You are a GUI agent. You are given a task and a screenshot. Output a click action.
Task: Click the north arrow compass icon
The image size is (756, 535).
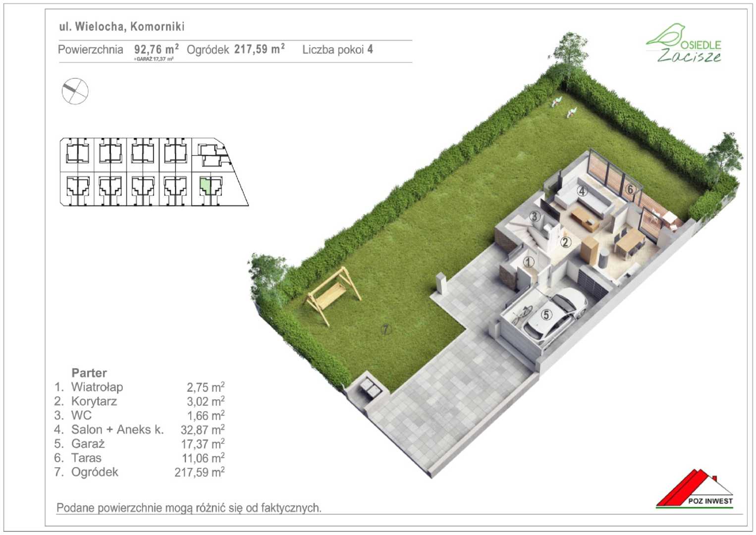(x=75, y=91)
